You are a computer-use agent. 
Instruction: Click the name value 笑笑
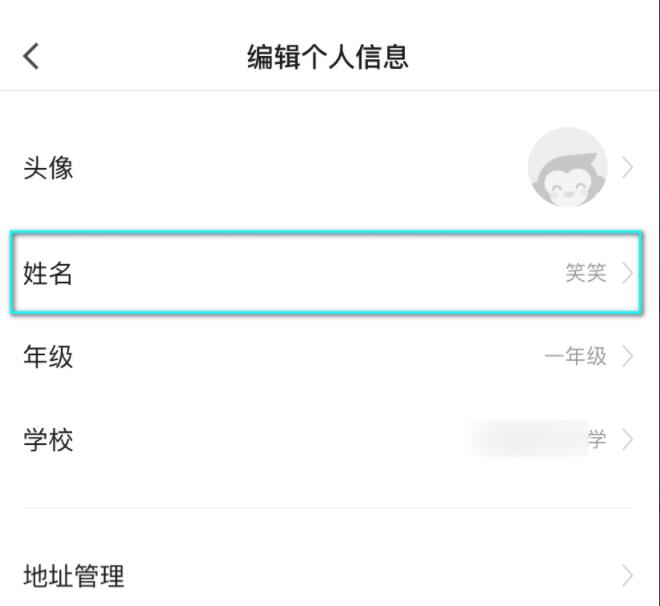[x=586, y=273]
